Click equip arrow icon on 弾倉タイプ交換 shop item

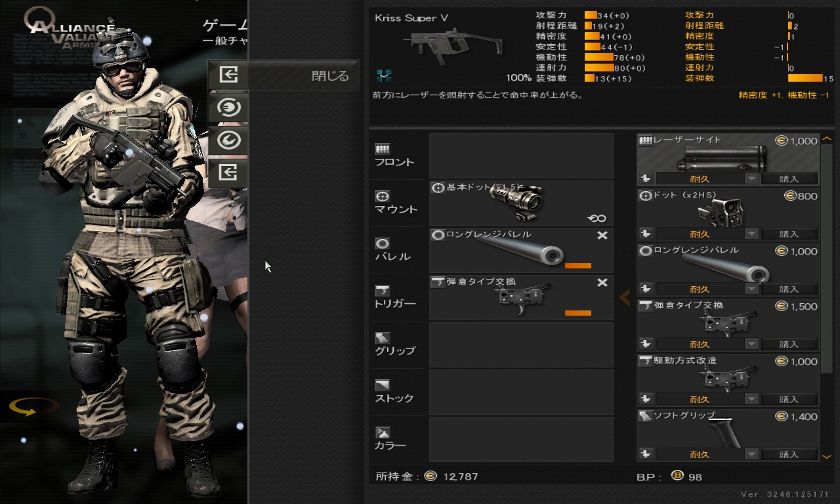coord(646,344)
